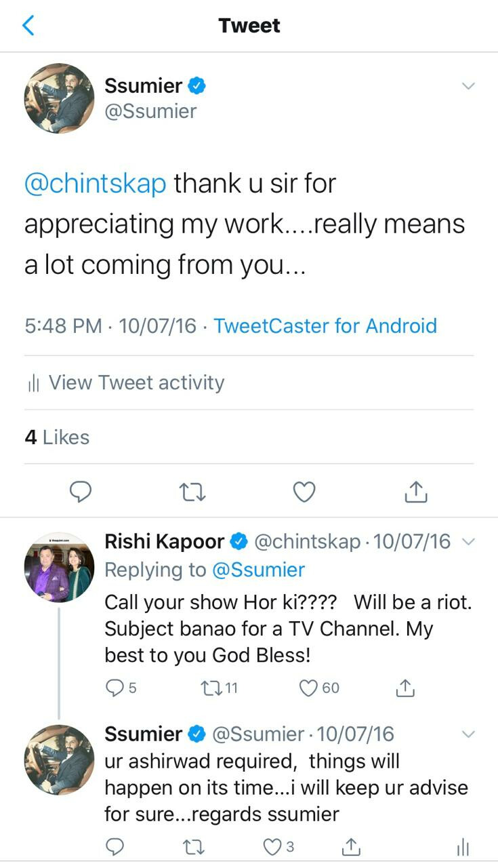This screenshot has width=498, height=868.
Task: Reply to the main Ssumier tweet
Action: [81, 491]
